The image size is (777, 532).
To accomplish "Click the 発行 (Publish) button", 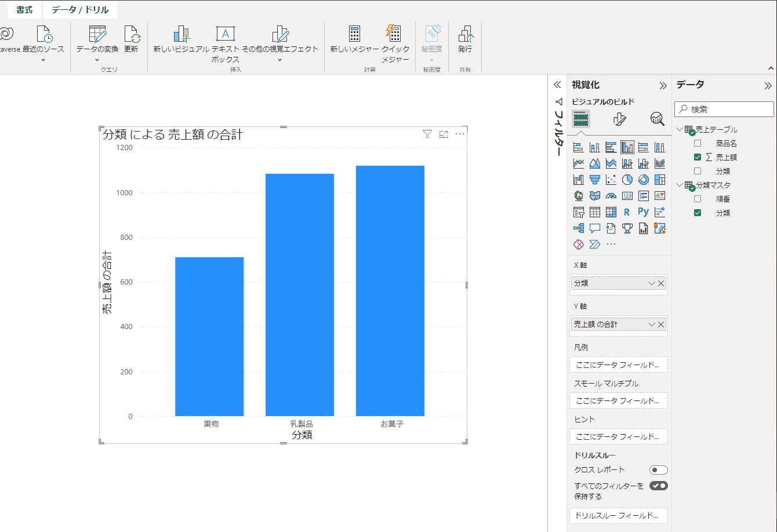I will [466, 40].
